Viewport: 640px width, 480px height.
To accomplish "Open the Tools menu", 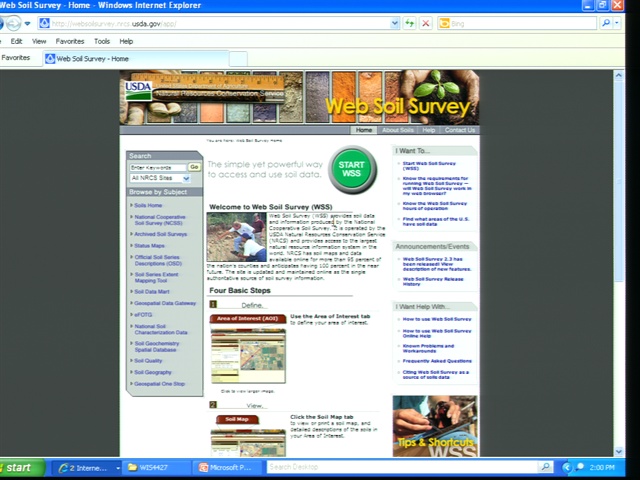I will pyautogui.click(x=102, y=41).
